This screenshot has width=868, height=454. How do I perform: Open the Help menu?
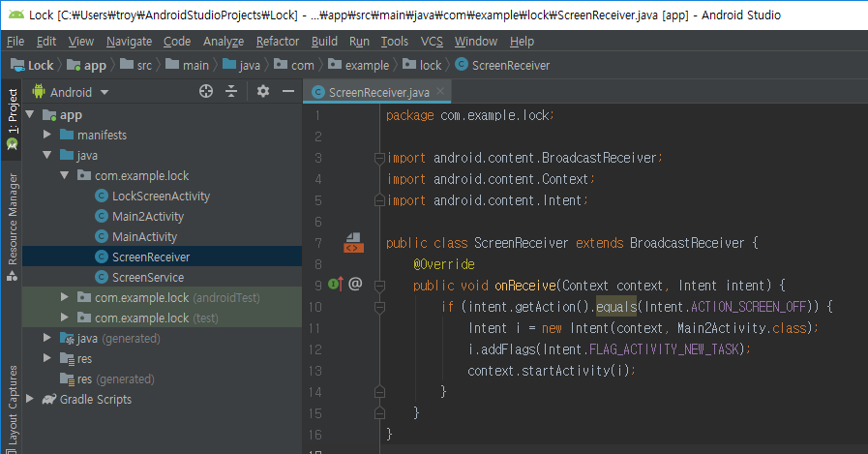click(522, 42)
